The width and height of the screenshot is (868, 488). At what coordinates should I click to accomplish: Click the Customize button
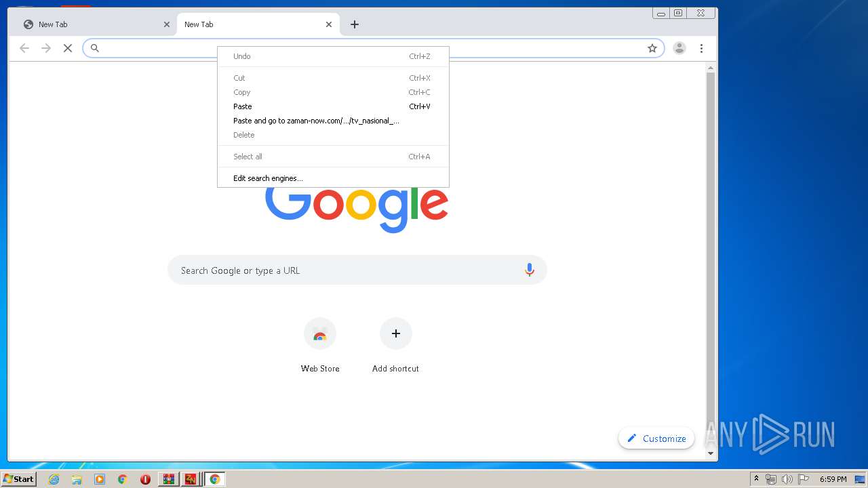(x=656, y=439)
